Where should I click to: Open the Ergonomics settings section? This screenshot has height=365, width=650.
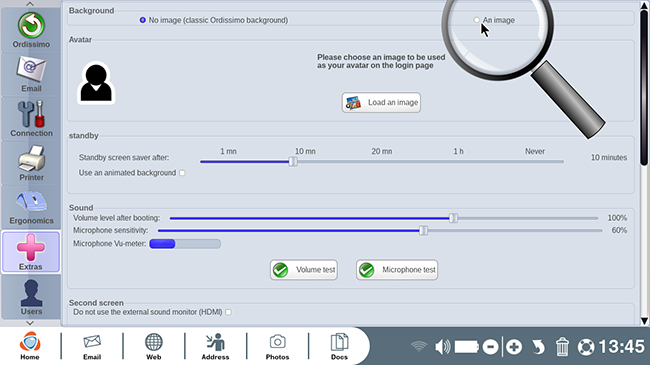tap(31, 207)
